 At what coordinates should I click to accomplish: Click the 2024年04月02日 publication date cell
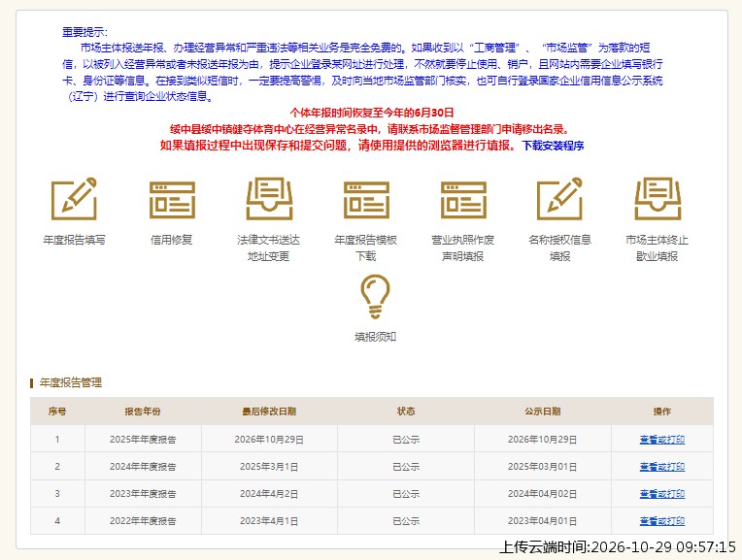pos(542,494)
